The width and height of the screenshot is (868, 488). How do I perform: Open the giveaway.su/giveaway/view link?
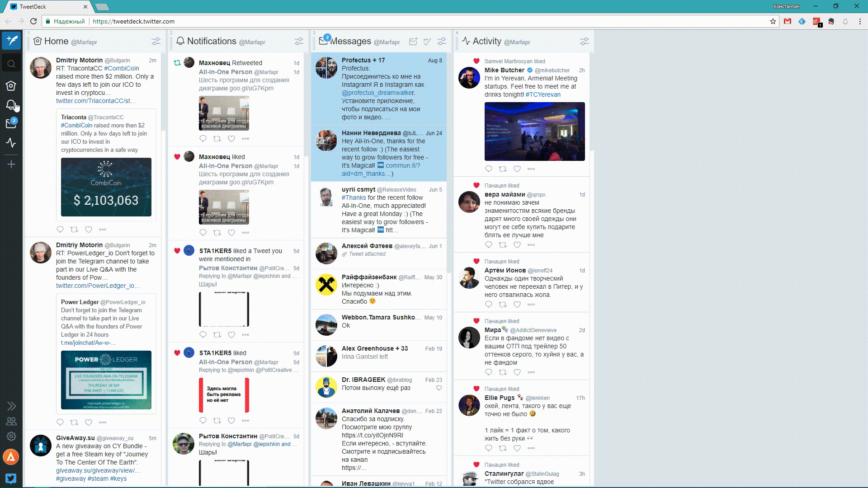point(98,470)
